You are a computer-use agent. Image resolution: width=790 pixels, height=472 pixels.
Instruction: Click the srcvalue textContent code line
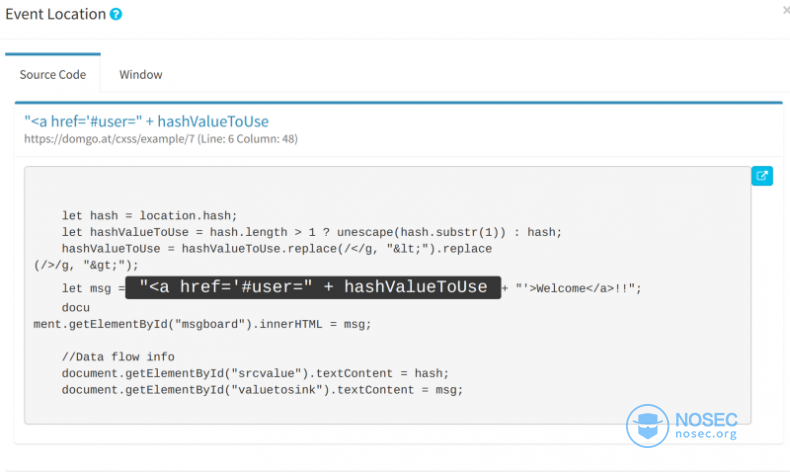(255, 373)
